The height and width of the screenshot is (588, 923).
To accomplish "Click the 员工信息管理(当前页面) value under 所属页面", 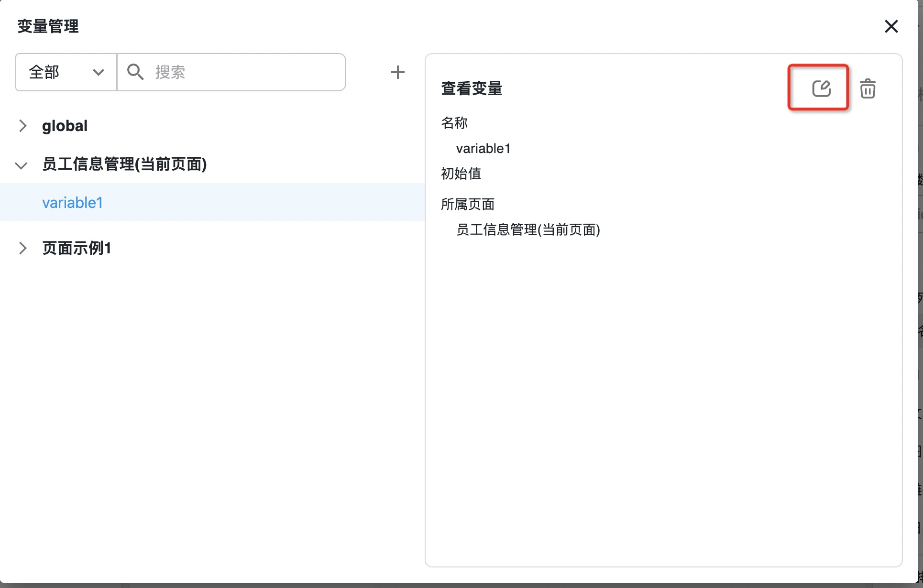I will click(528, 230).
